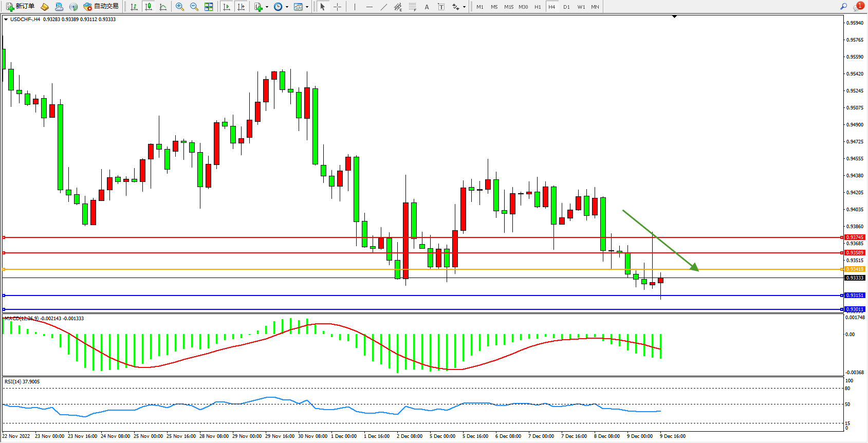Image resolution: width=868 pixels, height=443 pixels.
Task: Expand the chart templates dropdown arrow
Action: click(x=307, y=7)
